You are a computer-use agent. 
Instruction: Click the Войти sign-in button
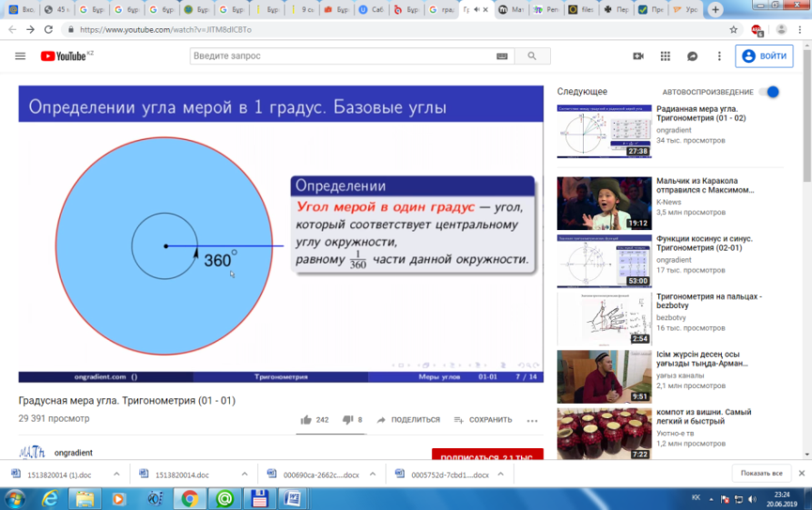click(765, 56)
